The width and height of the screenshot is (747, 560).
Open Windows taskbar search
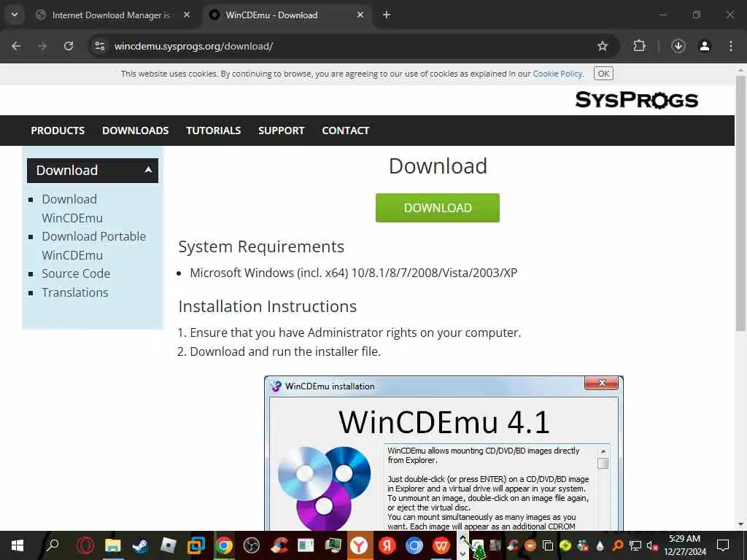[x=53, y=545]
